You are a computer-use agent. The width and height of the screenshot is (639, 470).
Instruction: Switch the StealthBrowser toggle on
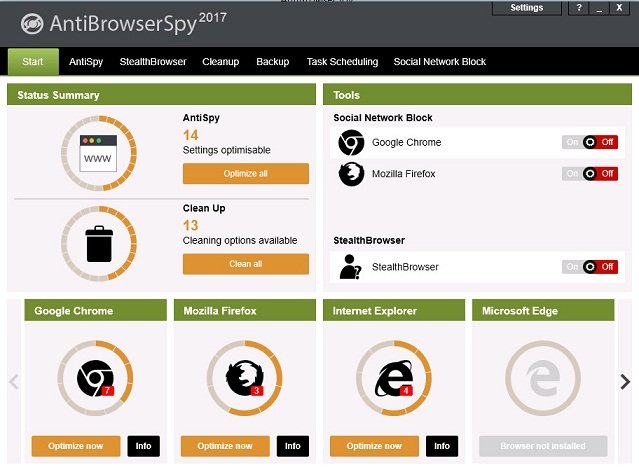590,267
